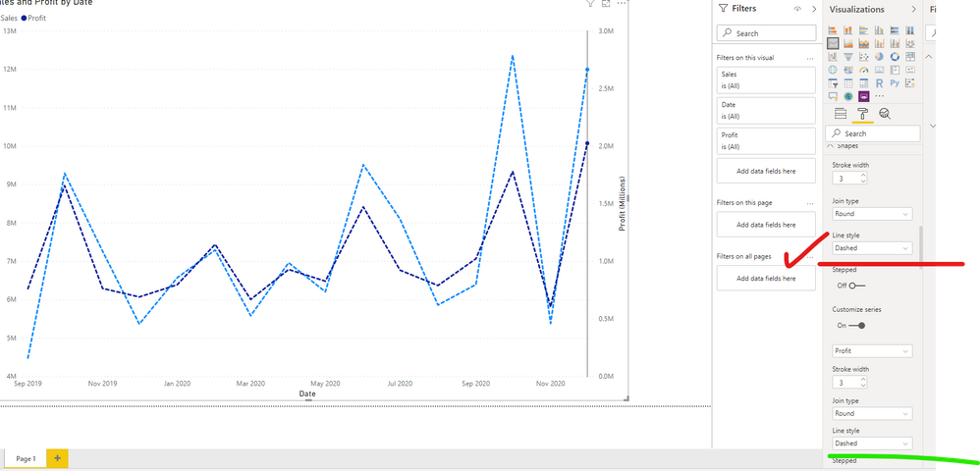Screen dimensions: 980x471
Task: Open Filters on this visual options
Action: point(810,58)
